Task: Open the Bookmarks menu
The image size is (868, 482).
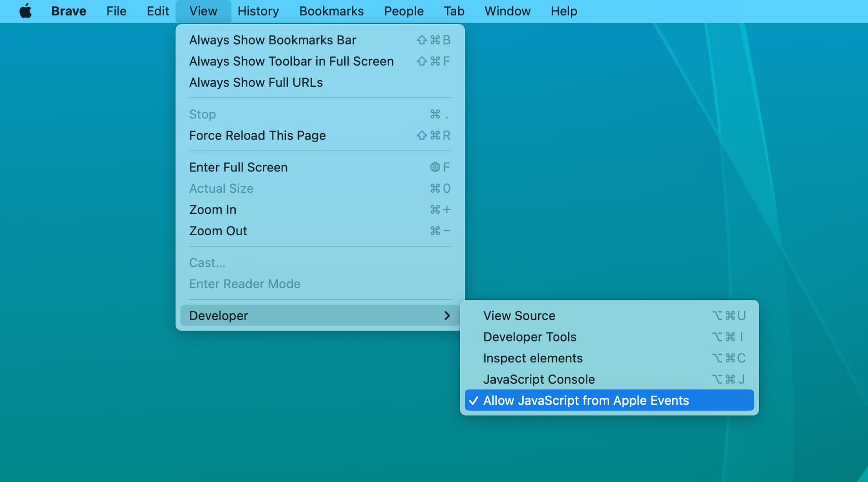Action: (x=331, y=11)
